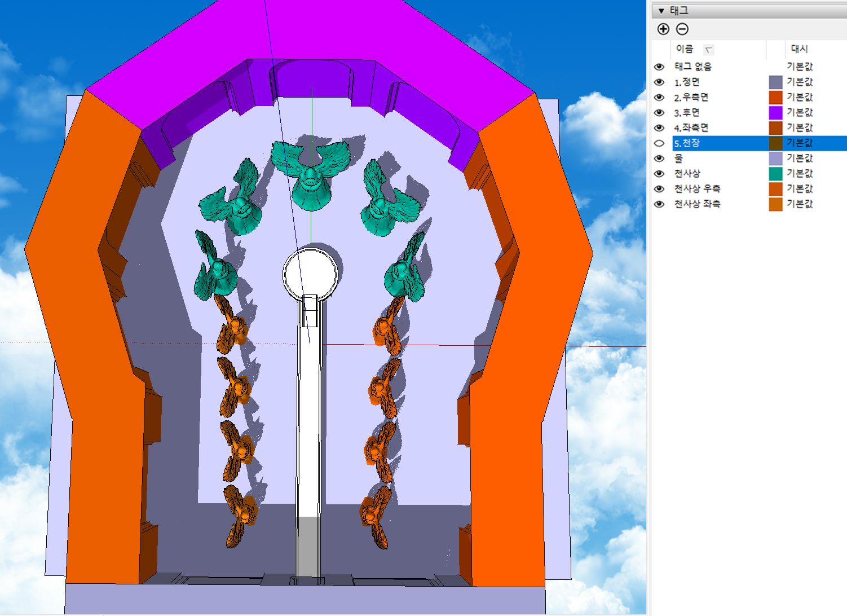Click the sort arrow next to 이름

709,50
